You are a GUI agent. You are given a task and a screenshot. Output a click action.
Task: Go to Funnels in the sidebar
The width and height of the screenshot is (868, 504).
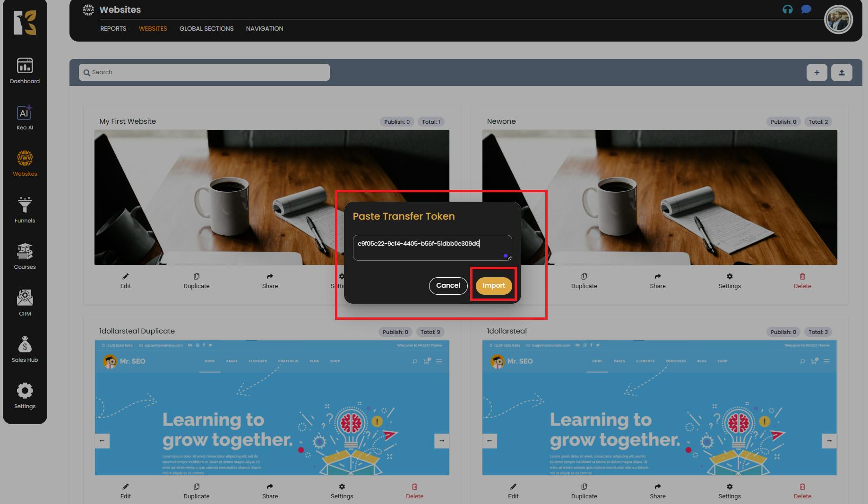click(25, 210)
